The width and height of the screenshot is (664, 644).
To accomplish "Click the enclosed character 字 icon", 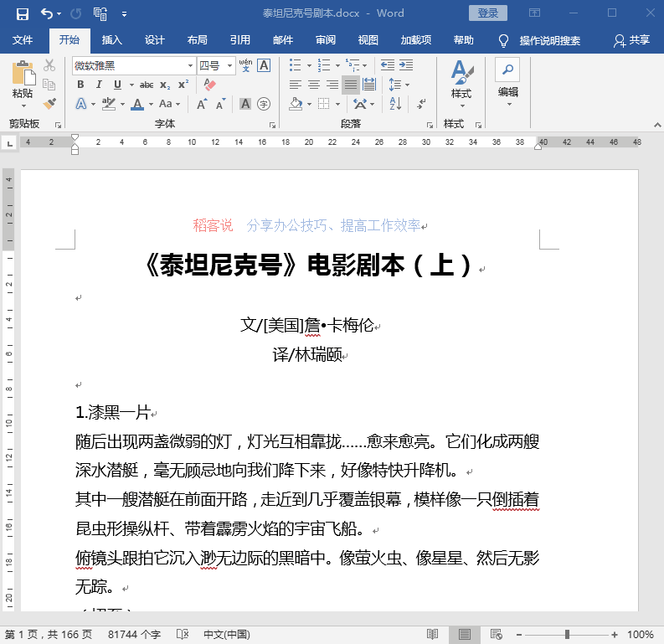I will coord(264,104).
